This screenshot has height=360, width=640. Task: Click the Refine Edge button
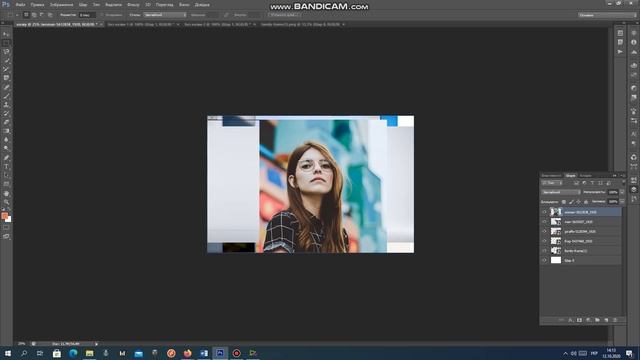tap(284, 15)
